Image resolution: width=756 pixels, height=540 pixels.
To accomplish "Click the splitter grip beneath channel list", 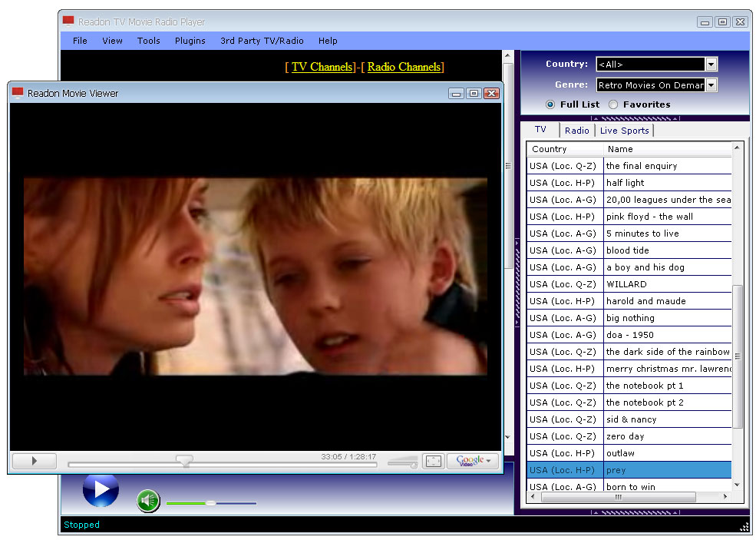I will pyautogui.click(x=636, y=512).
